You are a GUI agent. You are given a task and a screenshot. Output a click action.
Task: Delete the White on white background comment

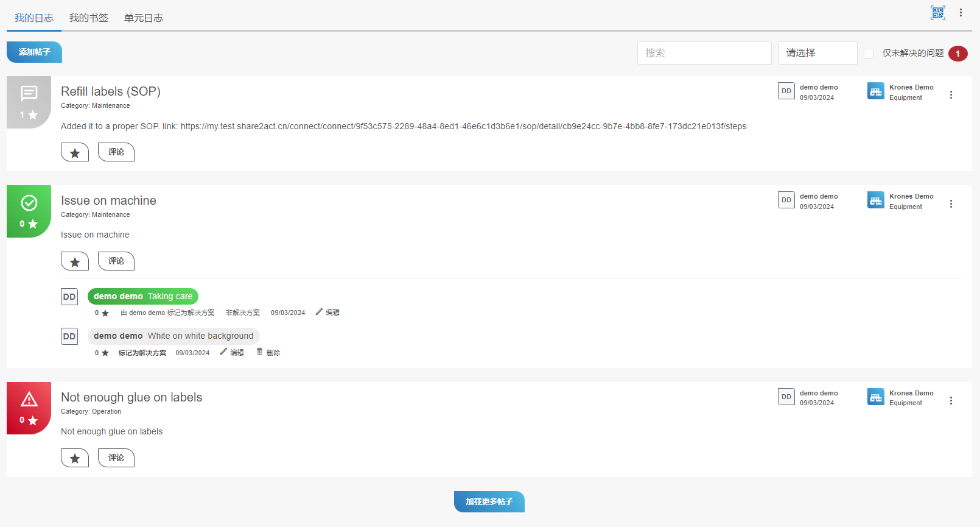click(x=268, y=352)
